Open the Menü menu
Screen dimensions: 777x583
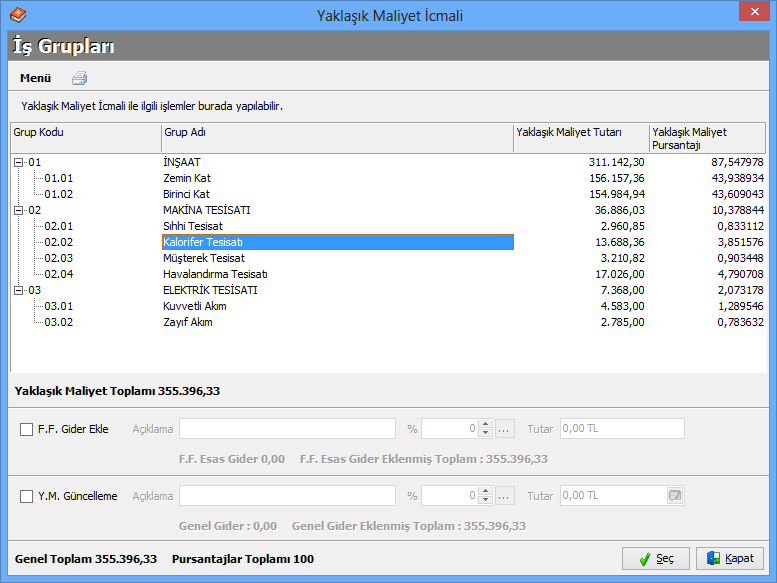pyautogui.click(x=36, y=78)
